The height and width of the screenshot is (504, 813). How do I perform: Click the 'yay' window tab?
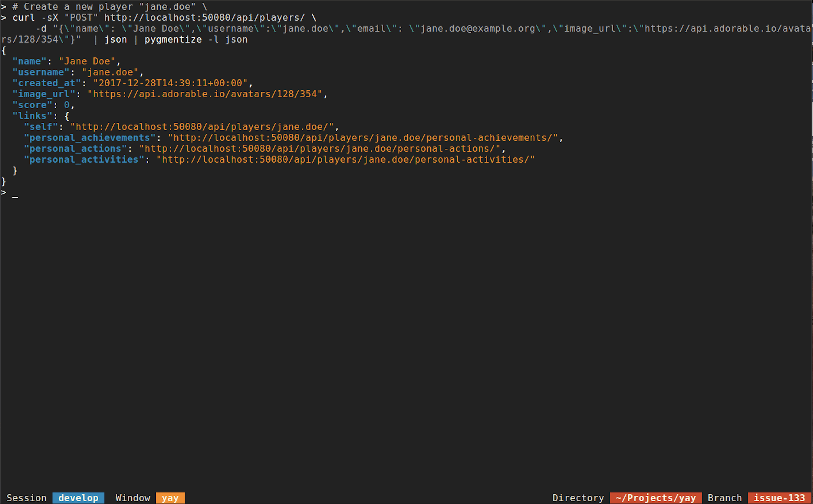coord(170,498)
